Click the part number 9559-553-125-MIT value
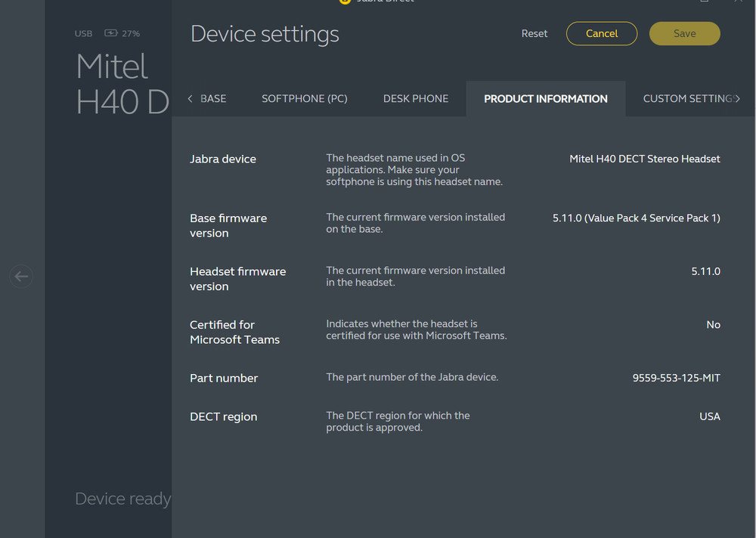Screen dimensions: 756x538 (x=676, y=378)
